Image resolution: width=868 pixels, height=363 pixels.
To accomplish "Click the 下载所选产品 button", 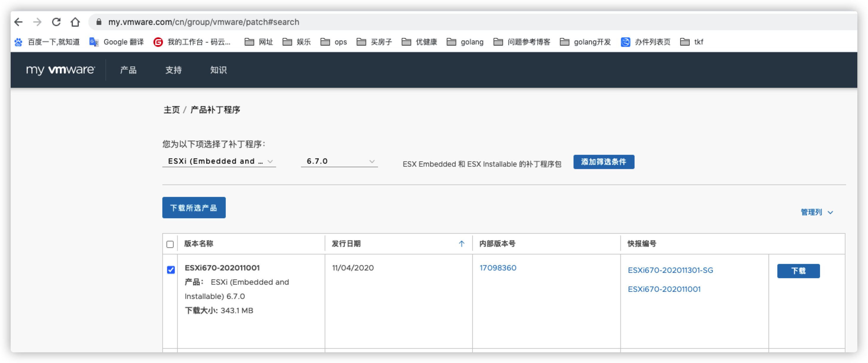I will [x=194, y=208].
